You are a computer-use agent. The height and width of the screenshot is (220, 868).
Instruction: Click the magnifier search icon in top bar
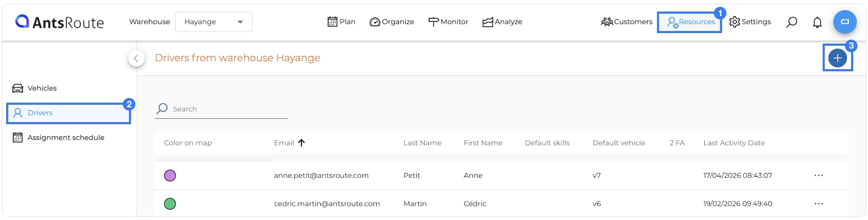(791, 22)
